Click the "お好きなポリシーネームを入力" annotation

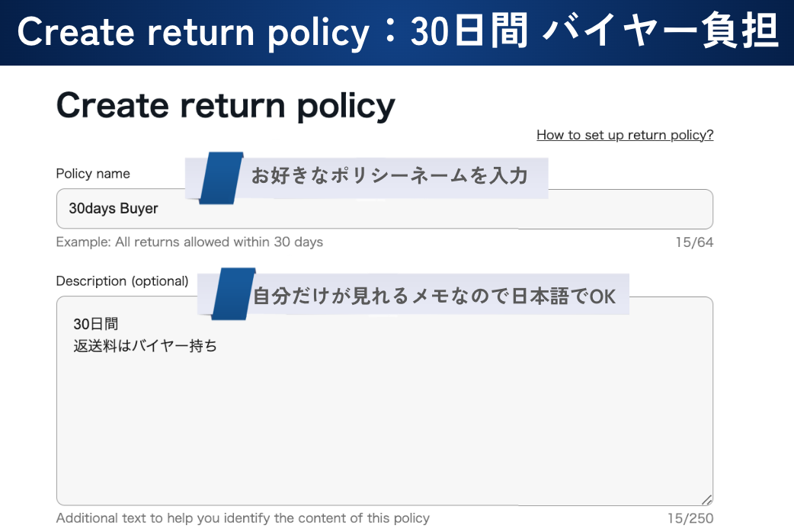[x=389, y=176]
